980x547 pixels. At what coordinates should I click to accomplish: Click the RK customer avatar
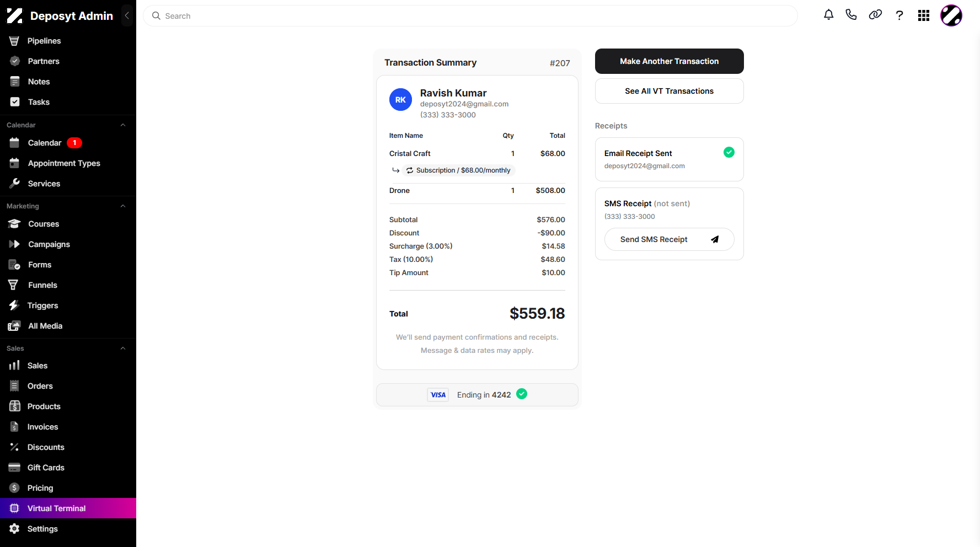pyautogui.click(x=400, y=100)
